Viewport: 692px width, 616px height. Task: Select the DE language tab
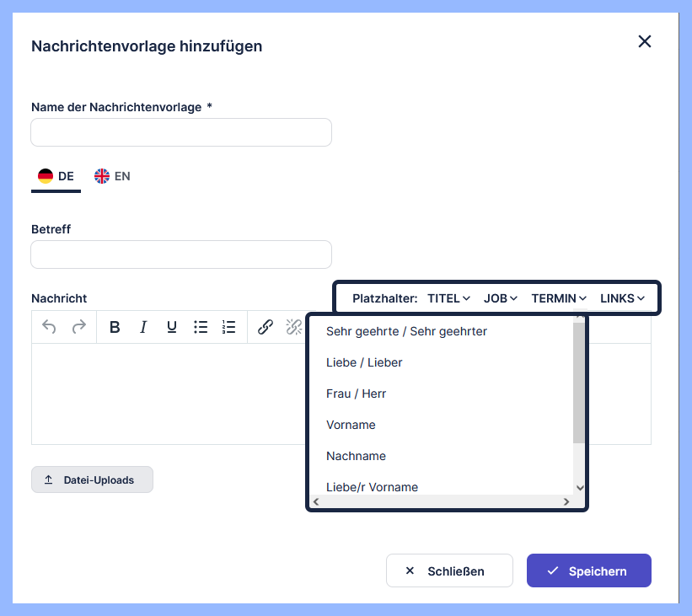pos(56,176)
